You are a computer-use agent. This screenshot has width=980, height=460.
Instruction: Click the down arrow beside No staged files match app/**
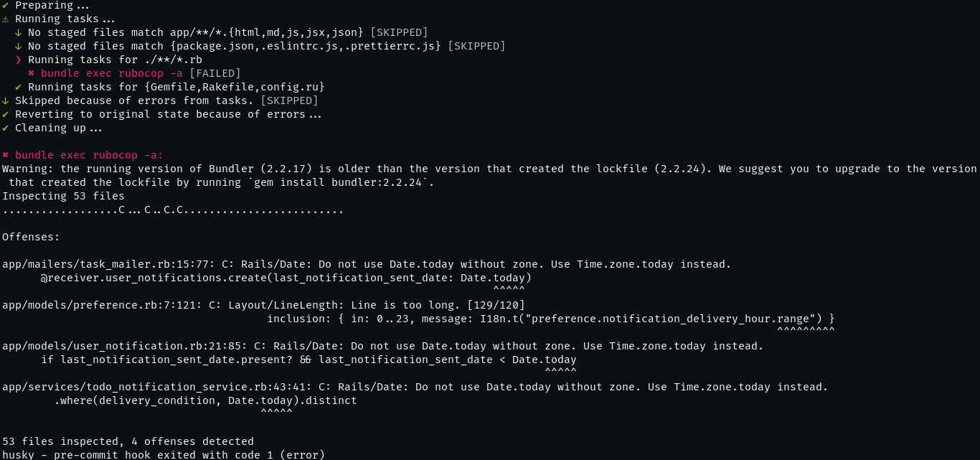click(x=18, y=32)
